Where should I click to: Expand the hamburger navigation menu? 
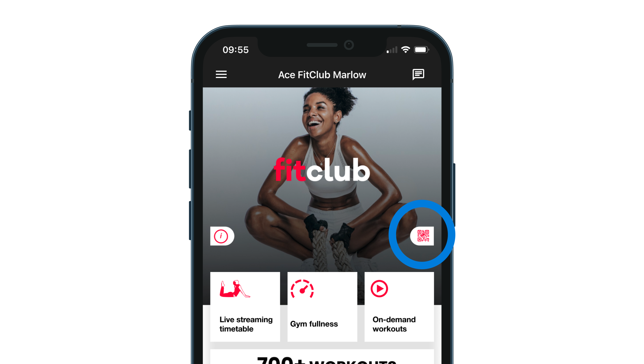tap(221, 74)
